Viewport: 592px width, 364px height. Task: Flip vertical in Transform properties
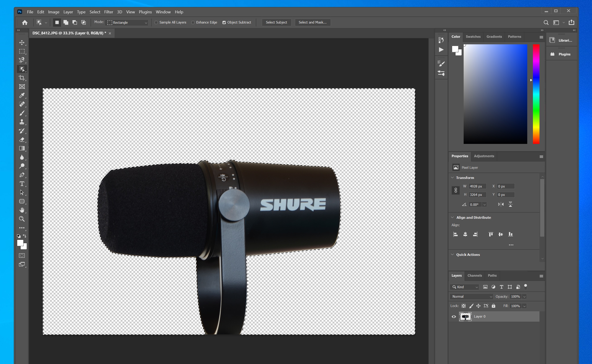click(x=510, y=204)
